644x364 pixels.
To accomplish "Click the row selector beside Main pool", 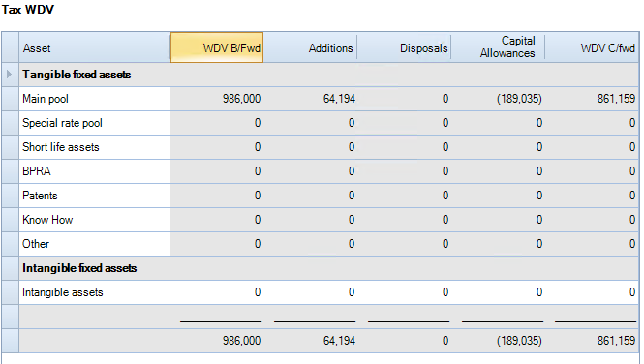I will pyautogui.click(x=11, y=99).
